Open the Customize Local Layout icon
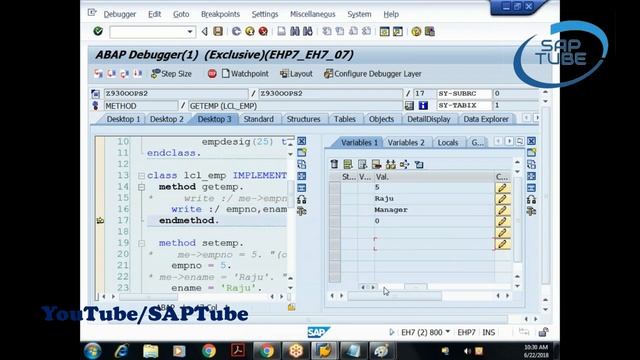The height and width of the screenshot is (360, 640). click(429, 31)
